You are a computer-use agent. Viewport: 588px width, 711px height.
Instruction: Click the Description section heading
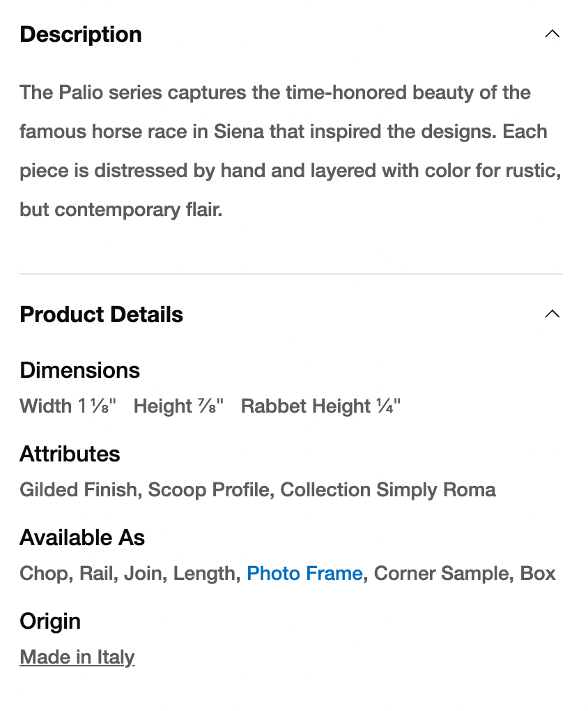(x=81, y=34)
